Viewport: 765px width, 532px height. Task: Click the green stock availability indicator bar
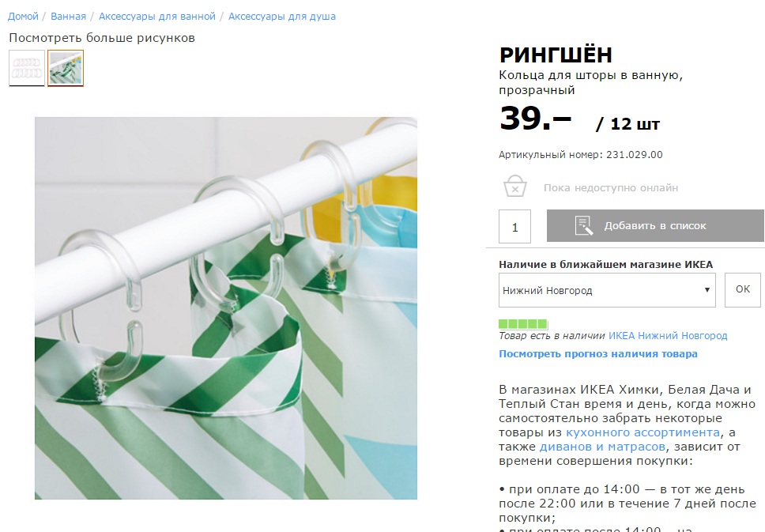coord(523,324)
